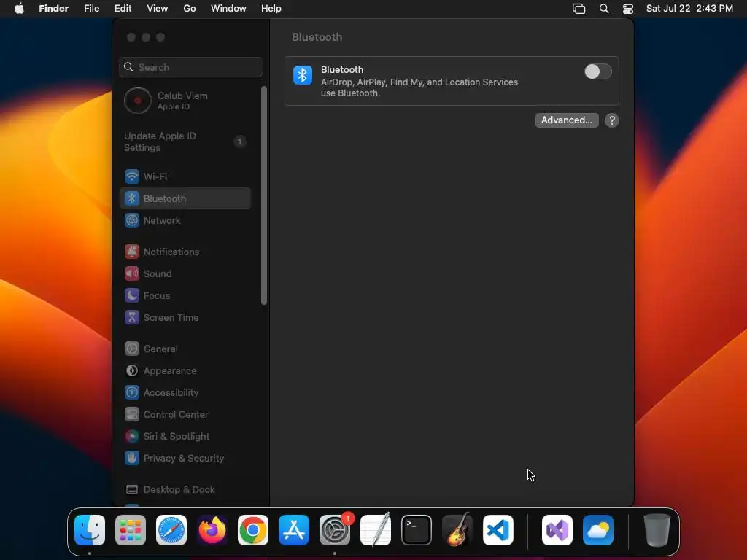Open the View menu
Image resolution: width=747 pixels, height=560 pixels.
(158, 9)
